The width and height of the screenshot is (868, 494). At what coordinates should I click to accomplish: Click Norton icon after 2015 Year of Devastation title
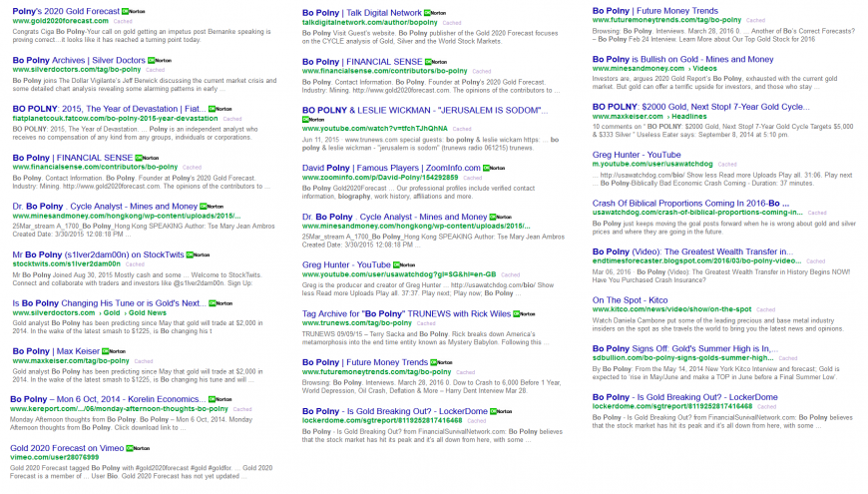[219, 109]
